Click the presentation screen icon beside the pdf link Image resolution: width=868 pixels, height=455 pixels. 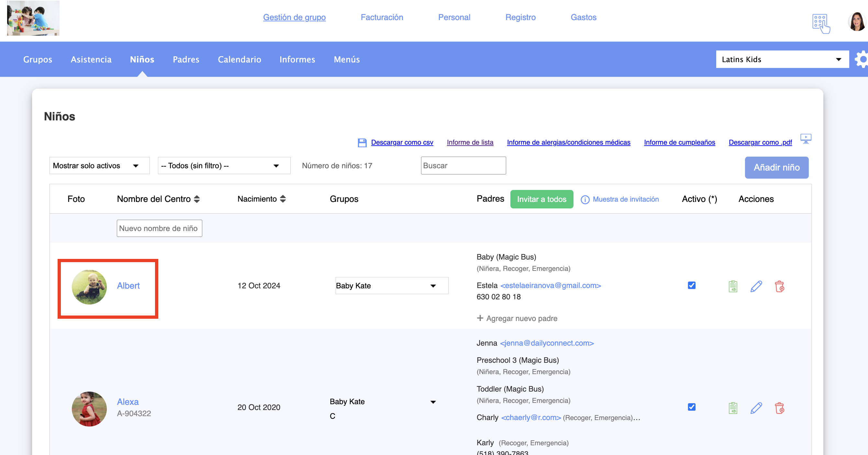(x=805, y=139)
